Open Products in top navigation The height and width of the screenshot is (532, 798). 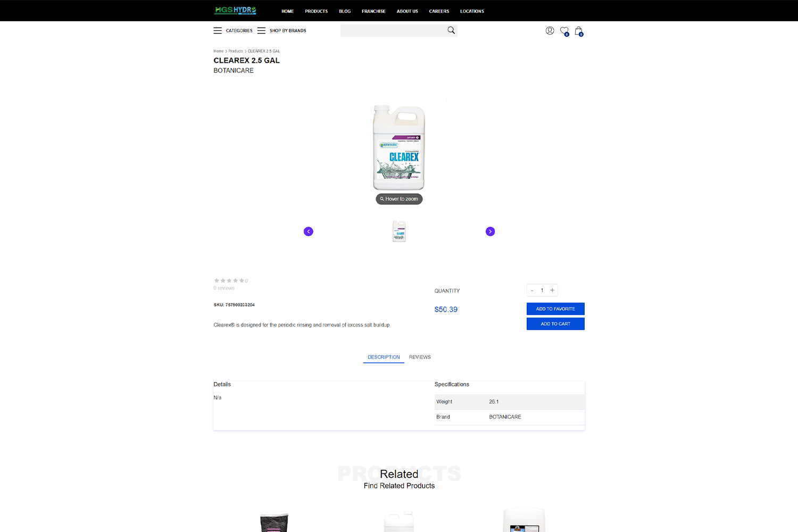click(x=316, y=11)
